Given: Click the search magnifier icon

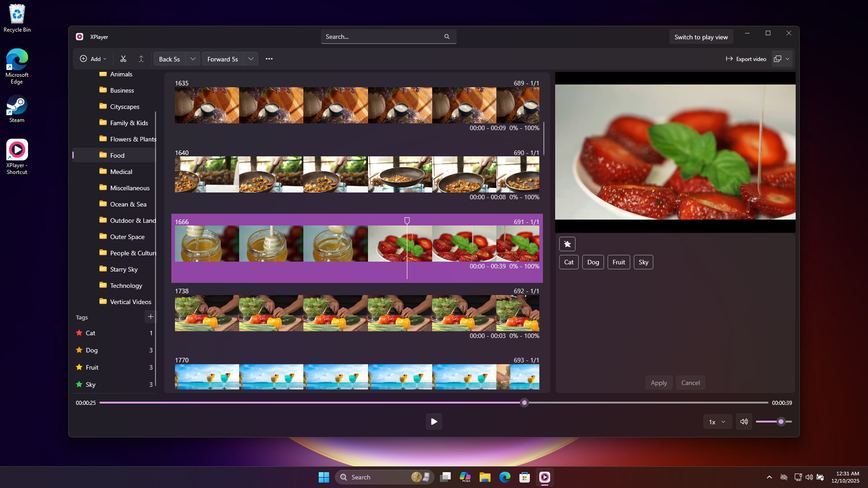Looking at the screenshot, I should coord(447,37).
